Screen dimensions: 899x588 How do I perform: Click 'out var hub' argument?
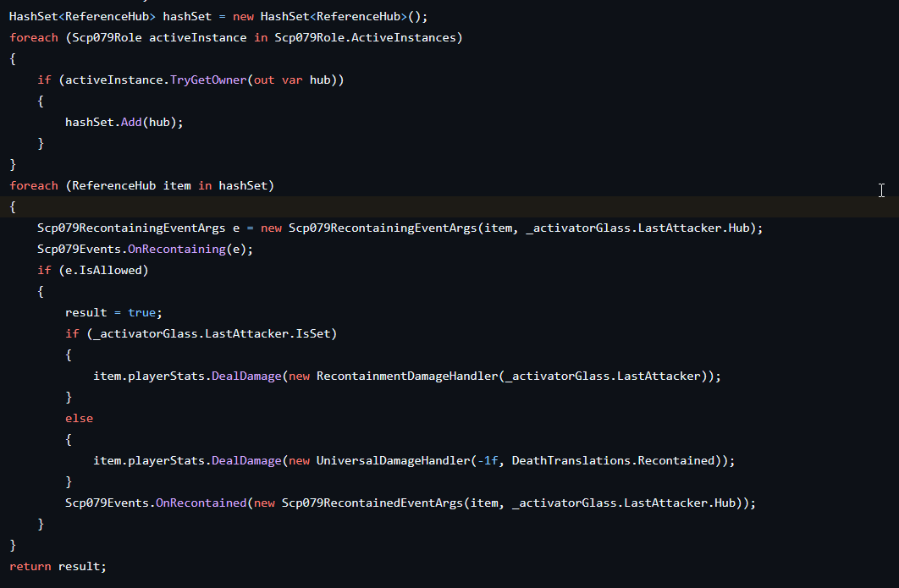tap(292, 80)
